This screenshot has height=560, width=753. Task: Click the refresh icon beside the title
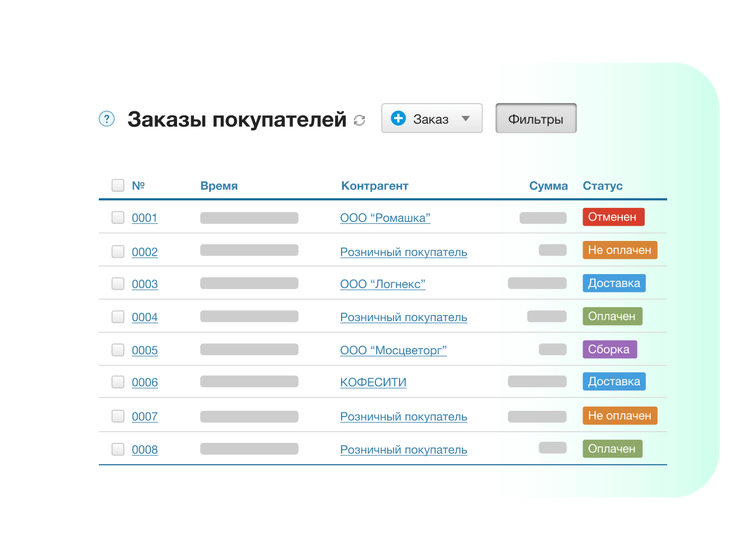pyautogui.click(x=359, y=120)
